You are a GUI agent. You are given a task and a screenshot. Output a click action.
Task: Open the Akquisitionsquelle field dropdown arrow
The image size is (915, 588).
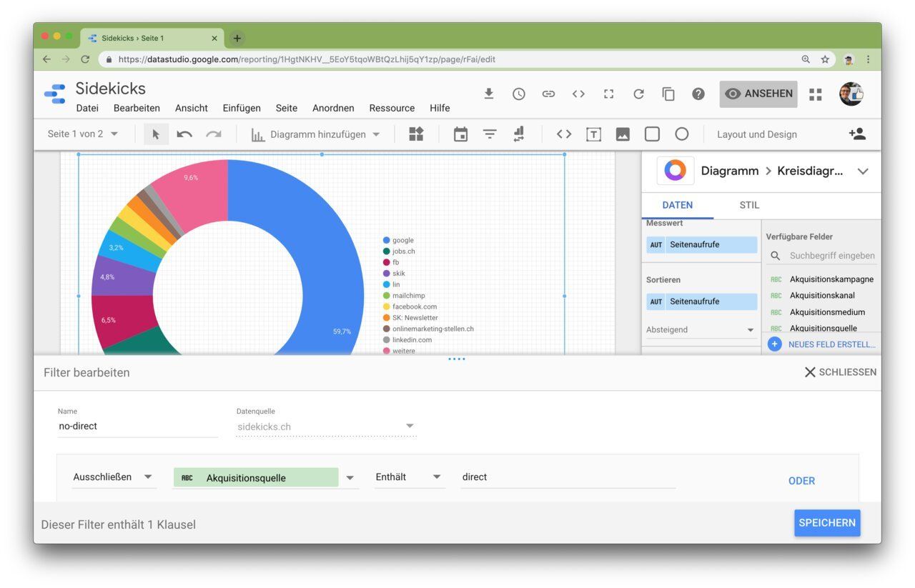tap(350, 478)
